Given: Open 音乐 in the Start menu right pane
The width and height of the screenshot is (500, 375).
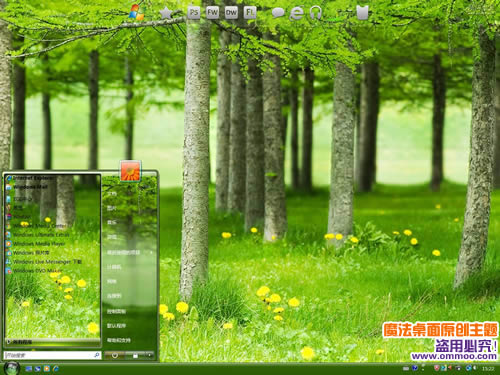Looking at the screenshot, I should (112, 222).
